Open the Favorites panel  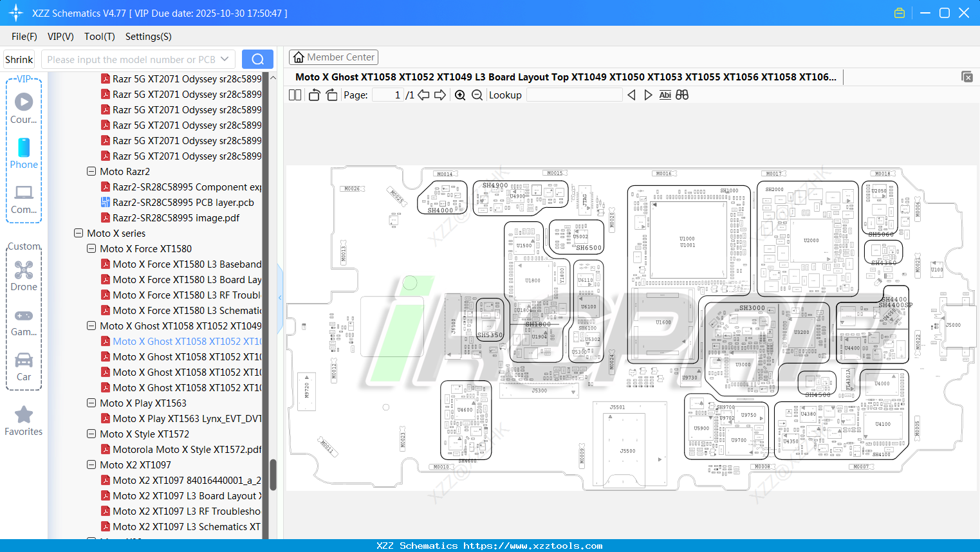click(x=24, y=419)
